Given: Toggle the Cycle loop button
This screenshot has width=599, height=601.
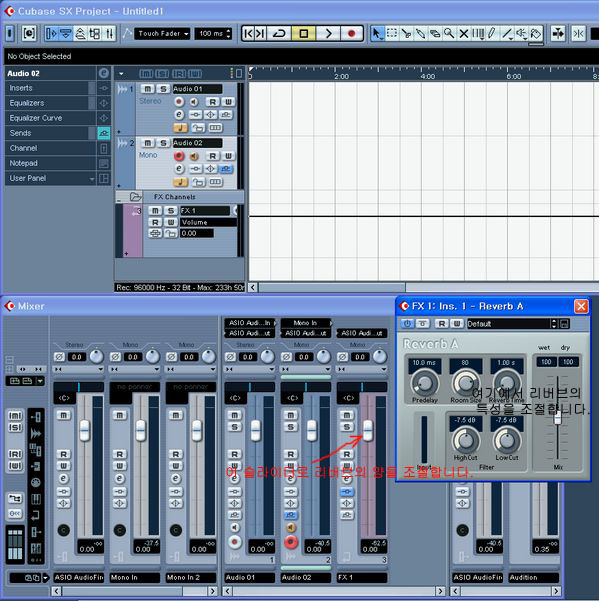Looking at the screenshot, I should click(279, 34).
